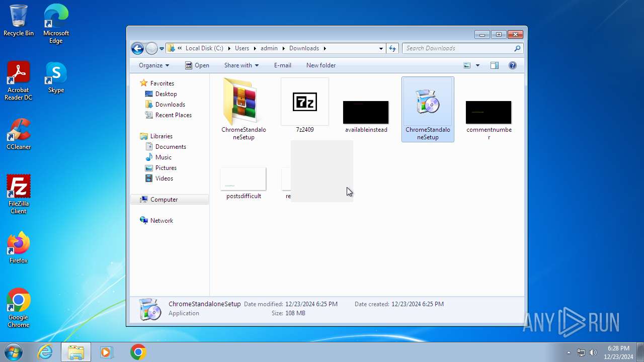
Task: Show hidden tray icons arrow
Action: [569, 352]
